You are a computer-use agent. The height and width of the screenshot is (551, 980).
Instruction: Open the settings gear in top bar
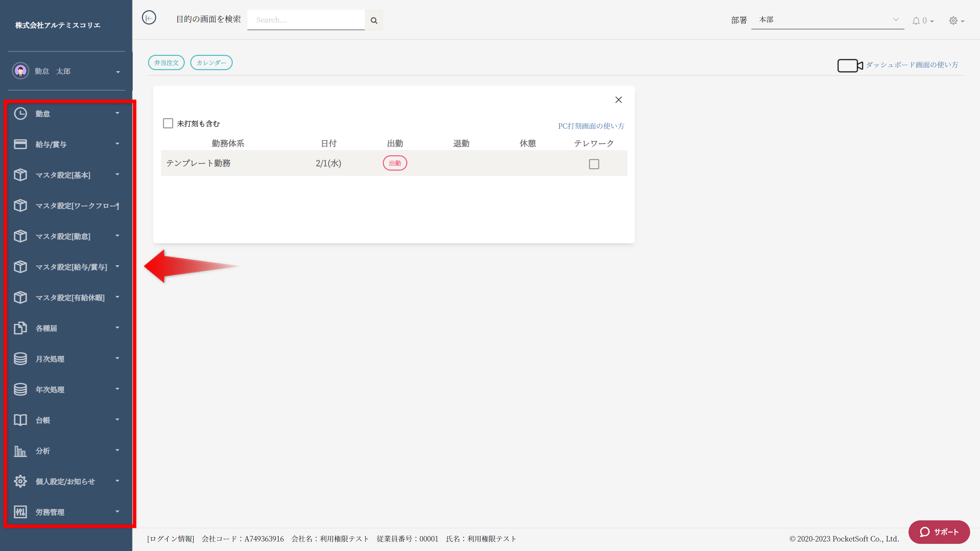click(953, 20)
